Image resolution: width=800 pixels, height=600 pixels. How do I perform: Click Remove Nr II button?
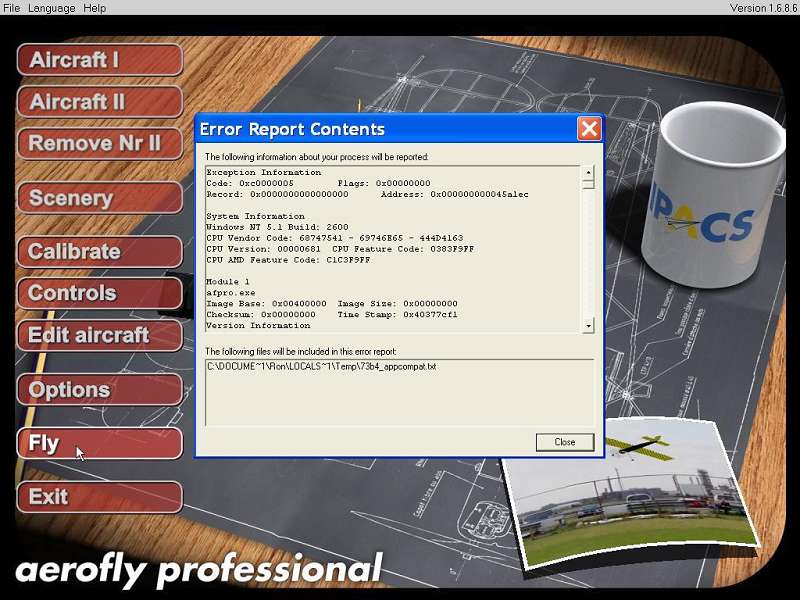coord(100,143)
